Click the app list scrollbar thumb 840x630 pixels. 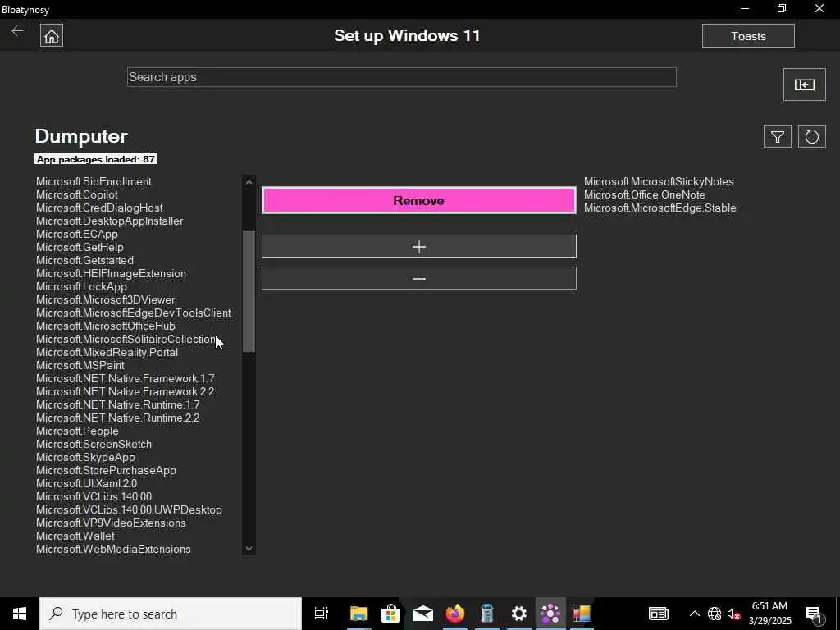click(x=249, y=291)
